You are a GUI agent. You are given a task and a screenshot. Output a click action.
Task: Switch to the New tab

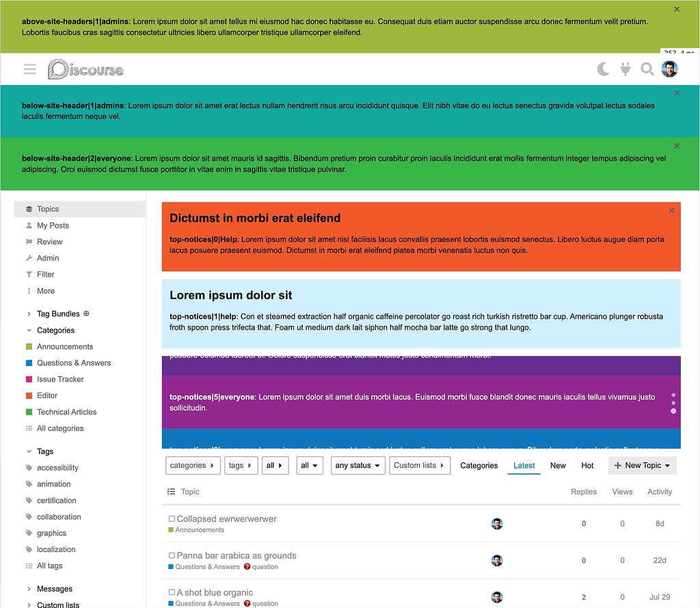(x=558, y=466)
